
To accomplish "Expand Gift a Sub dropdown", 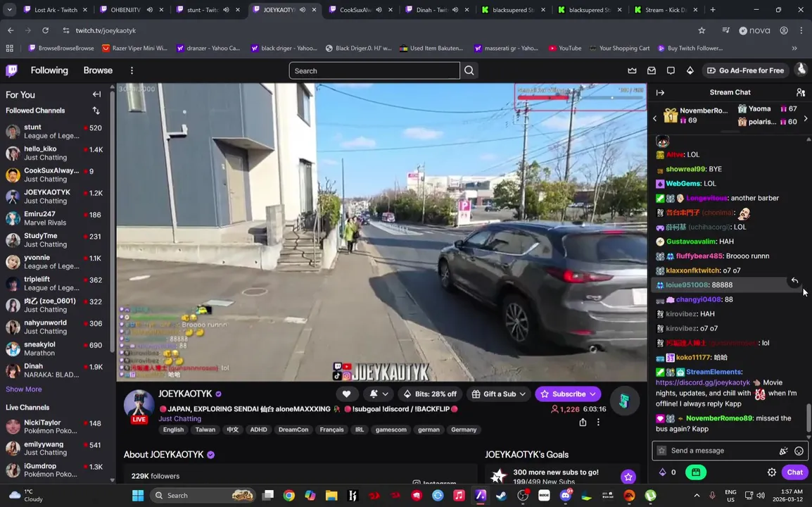I will point(523,394).
